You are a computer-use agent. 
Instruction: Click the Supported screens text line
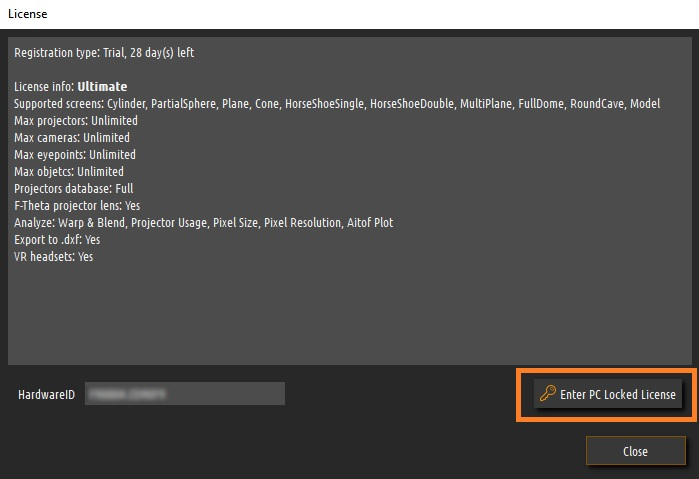337,103
